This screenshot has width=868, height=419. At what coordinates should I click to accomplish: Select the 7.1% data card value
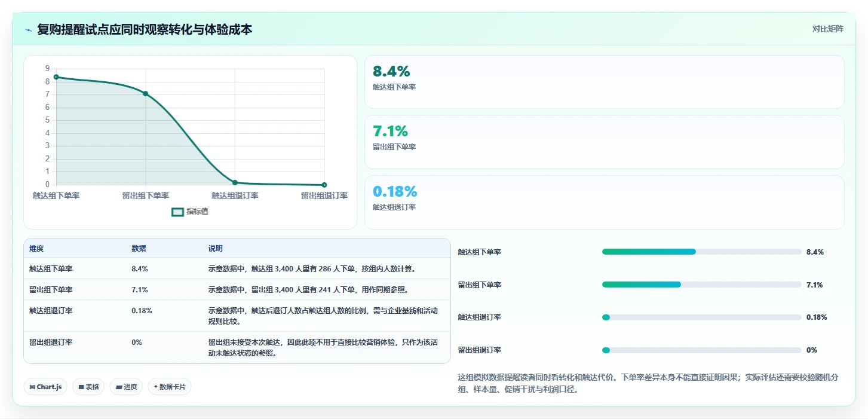point(390,131)
